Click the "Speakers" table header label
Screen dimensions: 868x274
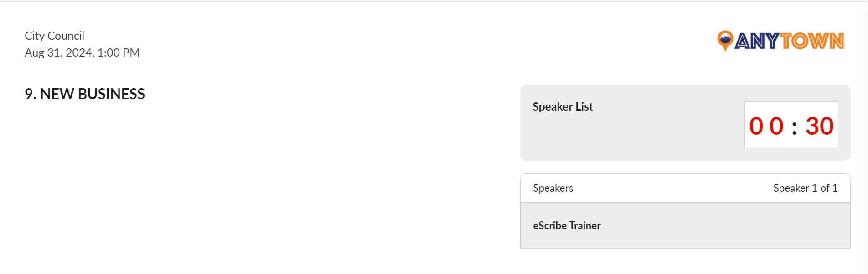(x=553, y=188)
